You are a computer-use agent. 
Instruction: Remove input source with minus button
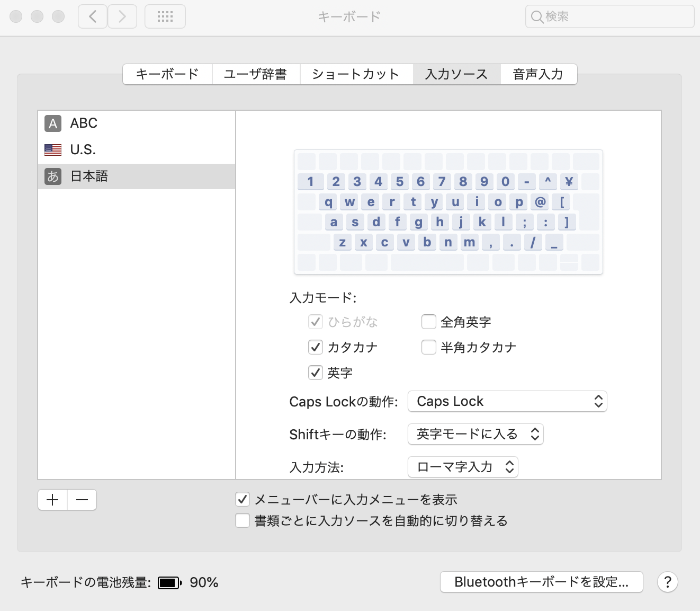click(82, 500)
